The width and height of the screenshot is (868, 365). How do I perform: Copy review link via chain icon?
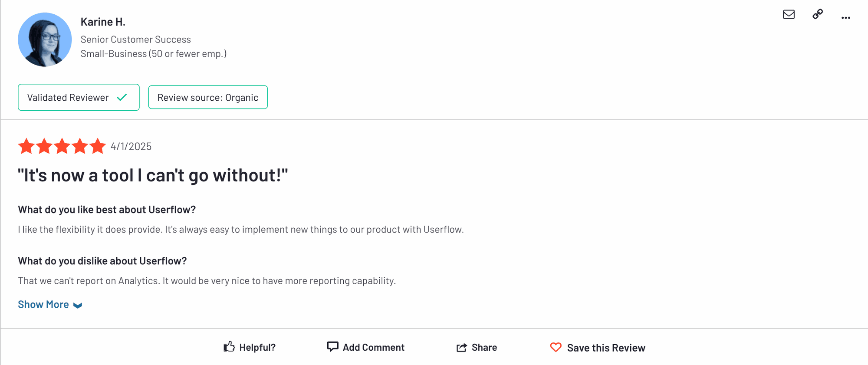click(818, 14)
